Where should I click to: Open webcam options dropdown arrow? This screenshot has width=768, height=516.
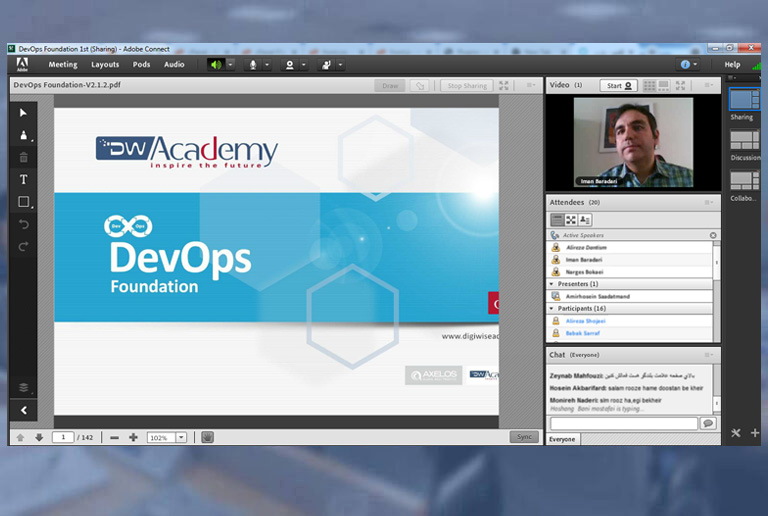(304, 65)
